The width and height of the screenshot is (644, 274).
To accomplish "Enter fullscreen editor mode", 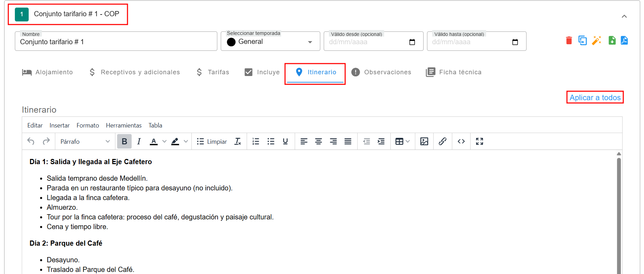I will [x=479, y=141].
